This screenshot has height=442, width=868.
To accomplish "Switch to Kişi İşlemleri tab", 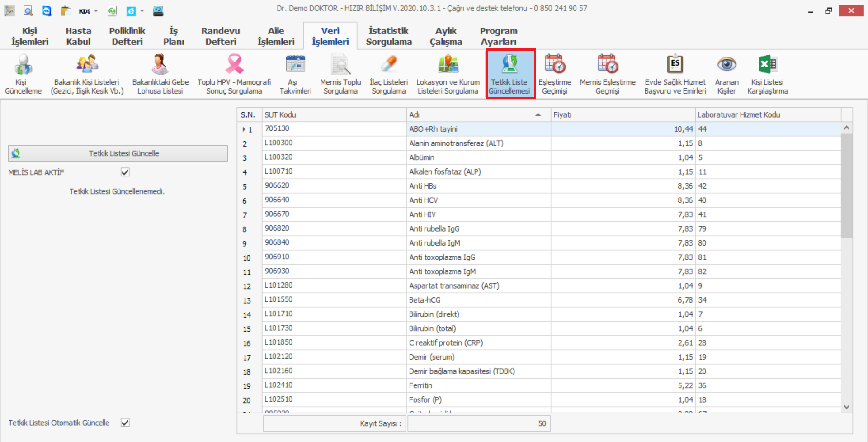I will [30, 36].
